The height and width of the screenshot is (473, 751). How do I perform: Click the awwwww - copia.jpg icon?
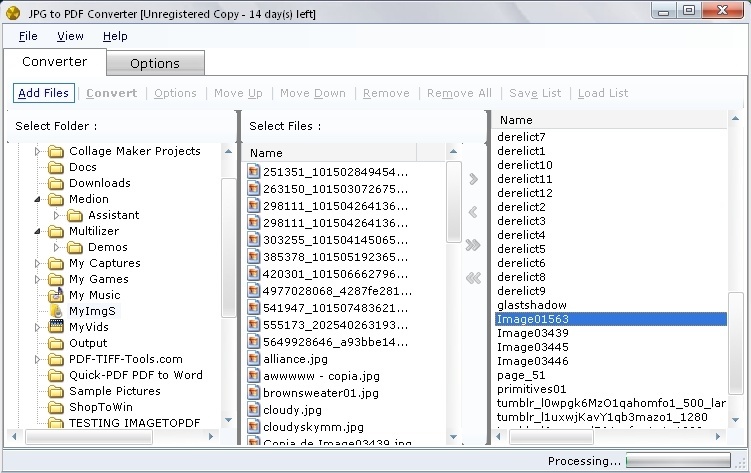[253, 376]
